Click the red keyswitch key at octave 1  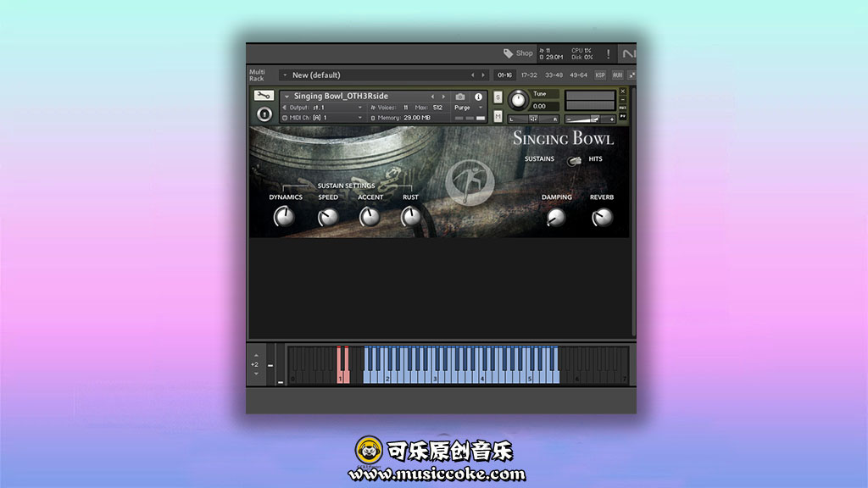pos(339,365)
